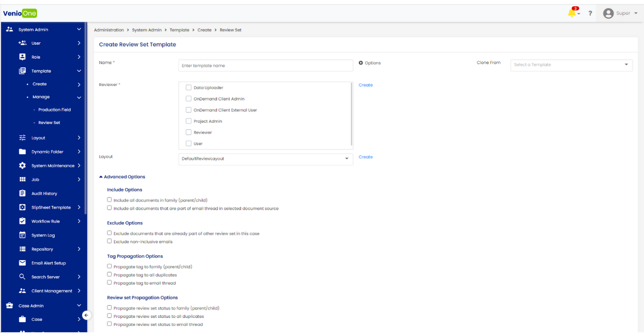This screenshot has width=644, height=336.
Task: Select the Workflow Rule sidebar item
Action: click(x=45, y=222)
